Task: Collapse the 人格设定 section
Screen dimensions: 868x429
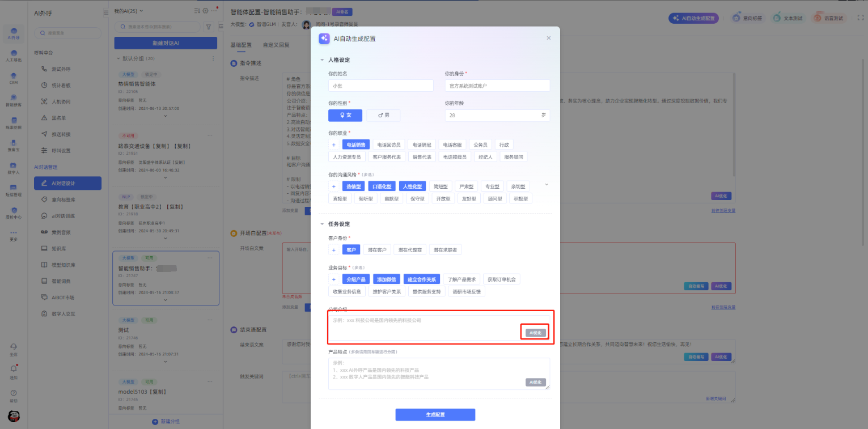Action: tap(322, 60)
